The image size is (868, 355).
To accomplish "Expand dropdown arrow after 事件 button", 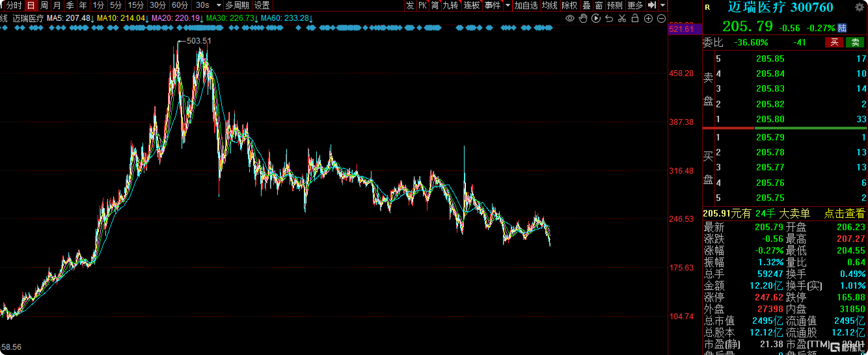I will pyautogui.click(x=508, y=6).
